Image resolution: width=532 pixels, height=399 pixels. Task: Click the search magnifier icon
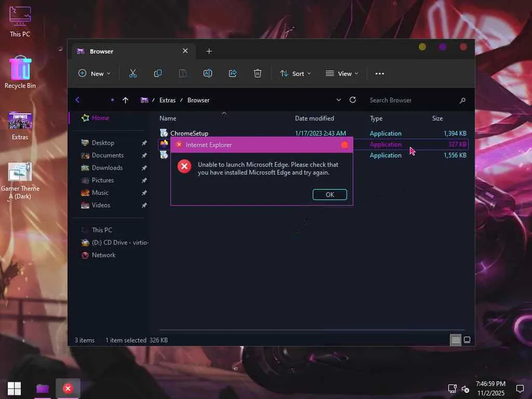(462, 100)
